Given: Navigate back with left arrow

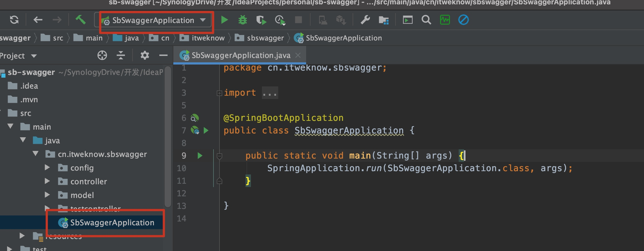Looking at the screenshot, I should pos(38,20).
